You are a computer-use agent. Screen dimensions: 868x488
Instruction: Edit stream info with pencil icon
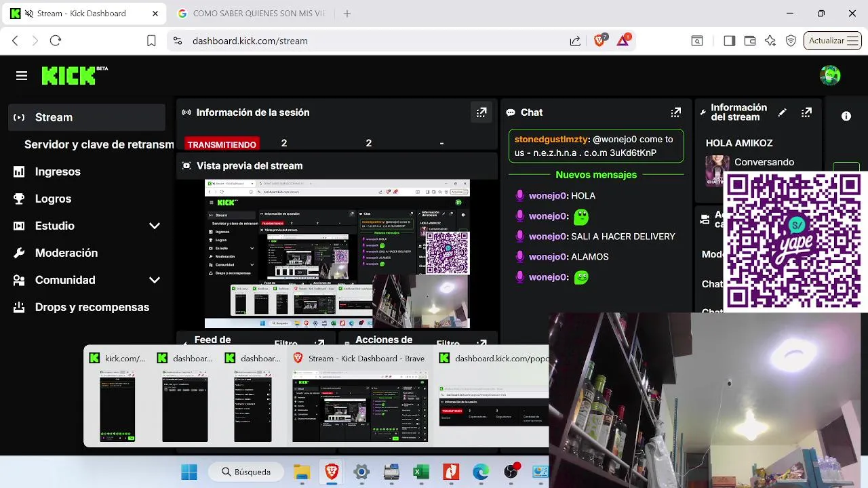[782, 113]
